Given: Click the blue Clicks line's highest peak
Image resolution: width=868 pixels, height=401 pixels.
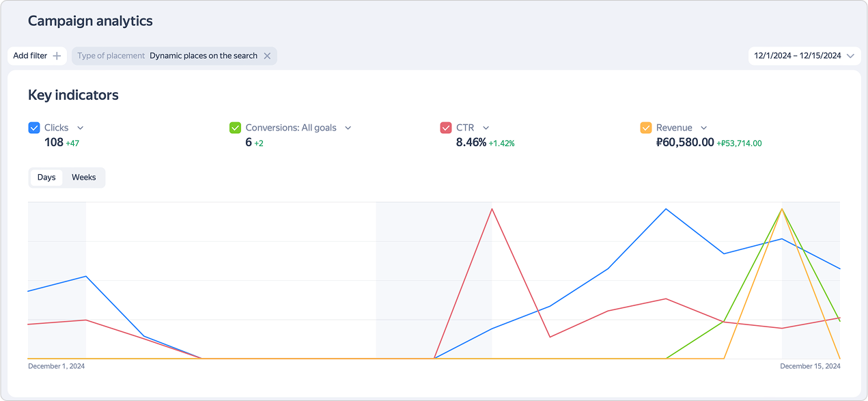Looking at the screenshot, I should pyautogui.click(x=666, y=209).
